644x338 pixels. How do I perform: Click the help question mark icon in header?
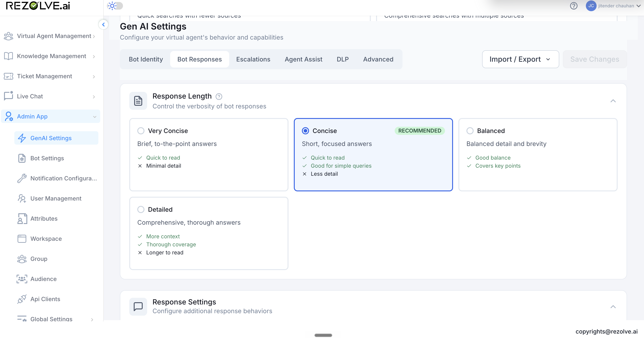click(574, 6)
